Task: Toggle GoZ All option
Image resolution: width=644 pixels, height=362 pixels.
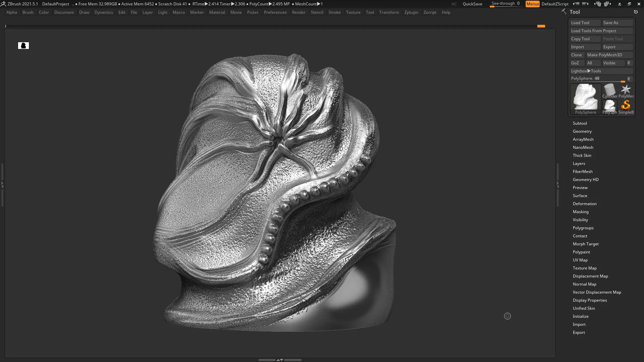Action: 593,63
